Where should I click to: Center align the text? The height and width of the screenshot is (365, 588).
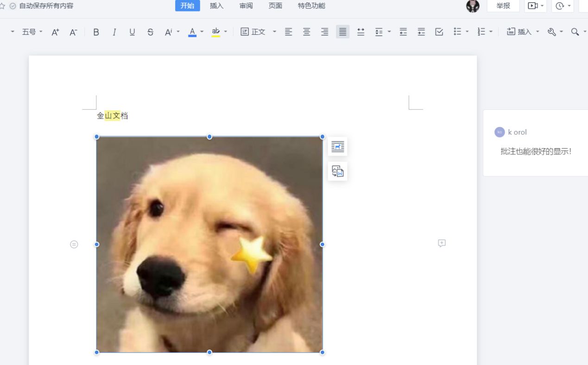click(x=306, y=32)
